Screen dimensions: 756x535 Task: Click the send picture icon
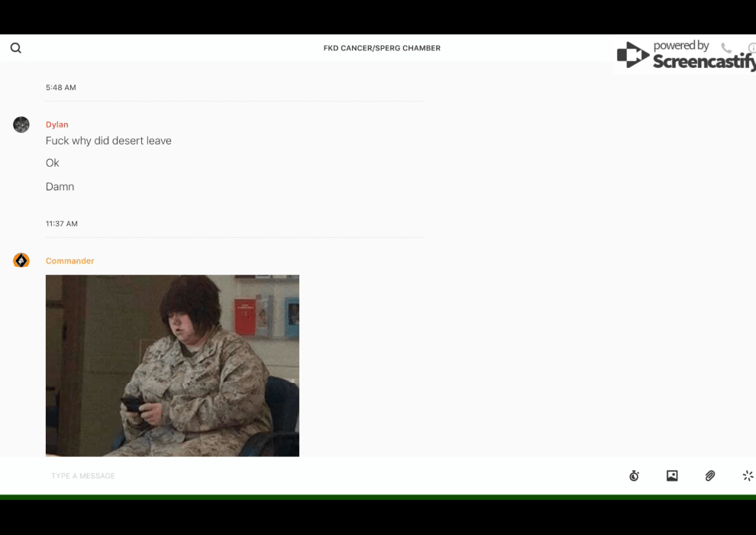pyautogui.click(x=672, y=476)
